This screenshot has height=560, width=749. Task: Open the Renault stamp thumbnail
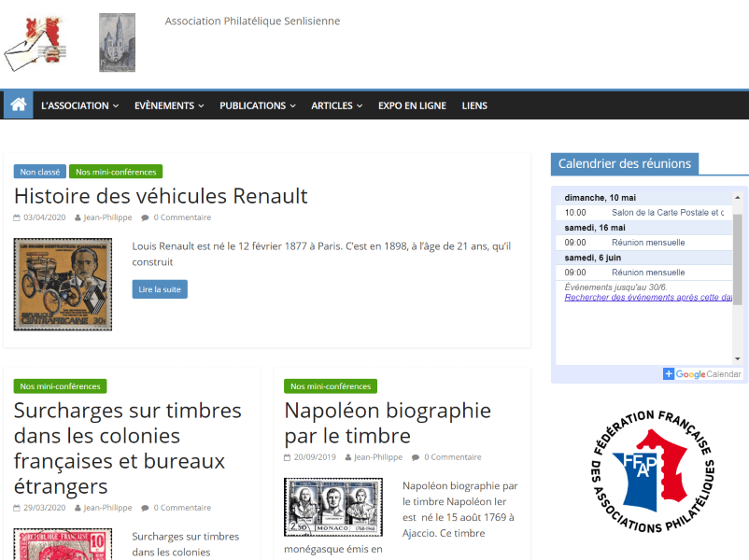pyautogui.click(x=63, y=285)
